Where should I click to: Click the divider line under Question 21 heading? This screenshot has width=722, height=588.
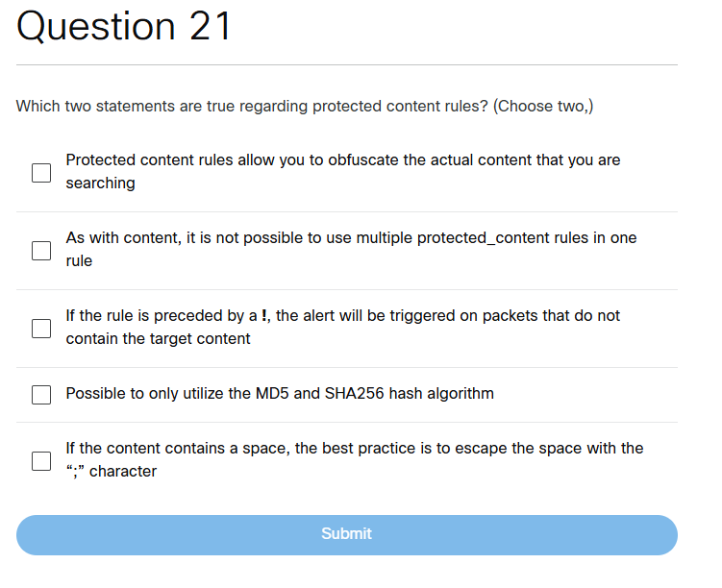346,65
